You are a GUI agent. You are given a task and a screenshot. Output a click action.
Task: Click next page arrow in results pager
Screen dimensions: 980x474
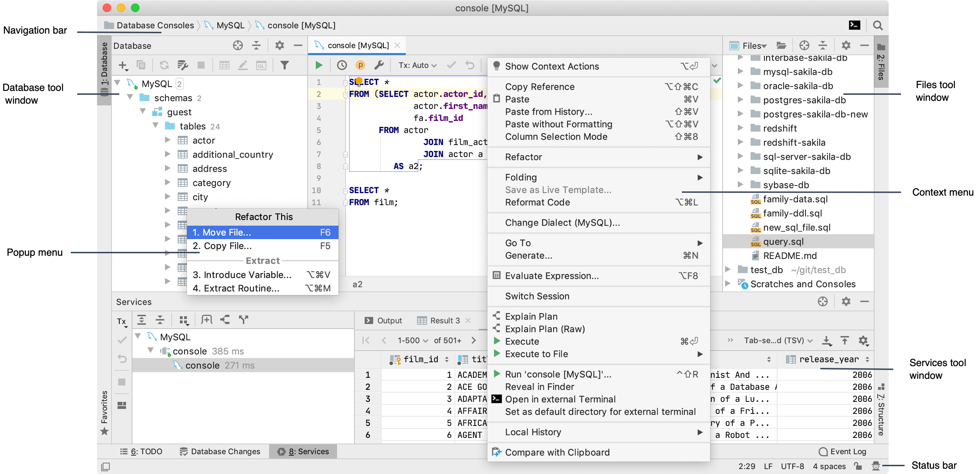(x=474, y=340)
